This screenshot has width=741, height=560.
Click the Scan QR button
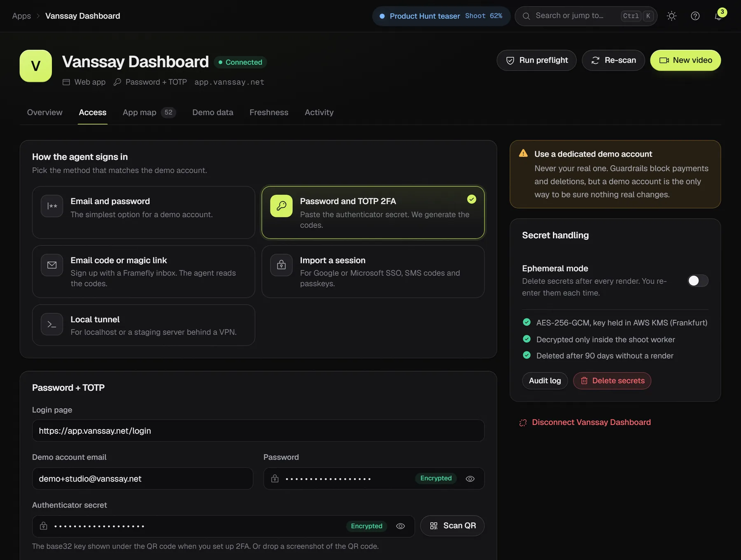coord(452,526)
